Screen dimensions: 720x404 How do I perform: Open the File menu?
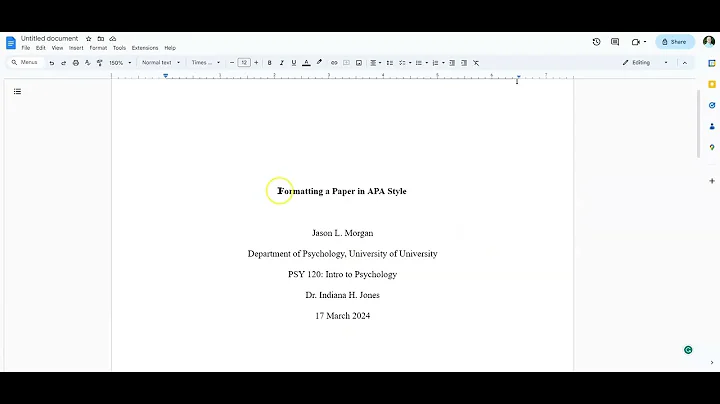[x=26, y=48]
